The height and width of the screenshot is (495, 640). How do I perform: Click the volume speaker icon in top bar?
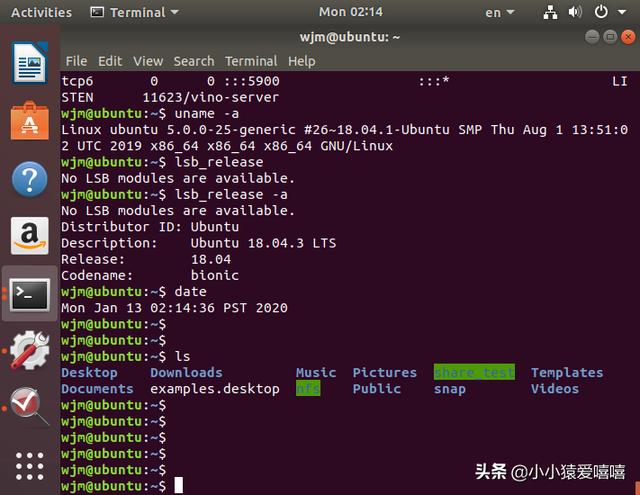pyautogui.click(x=575, y=12)
